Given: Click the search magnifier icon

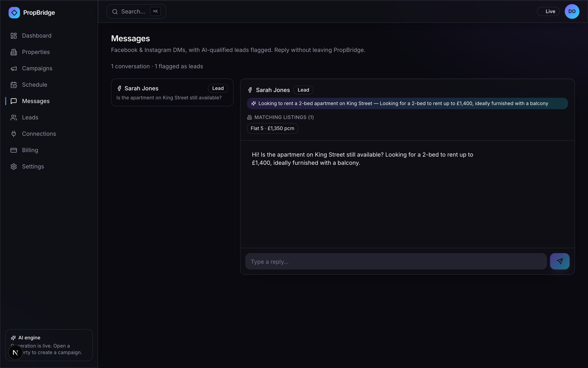Looking at the screenshot, I should 115,11.
